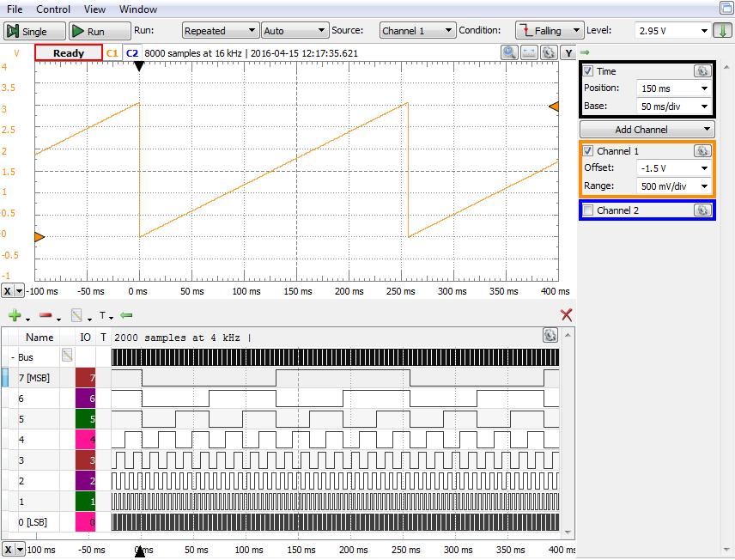Click the T trigger toolbar icon
This screenshot has width=735, height=560.
(x=103, y=315)
